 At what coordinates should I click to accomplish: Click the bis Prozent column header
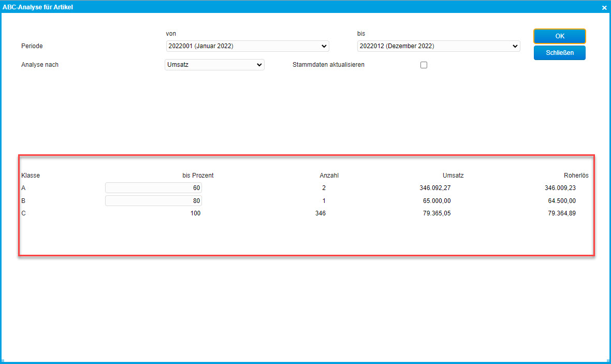(x=198, y=176)
